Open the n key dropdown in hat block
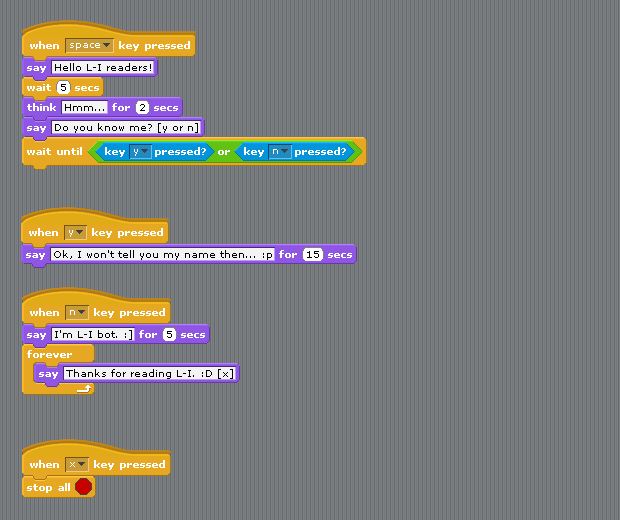Viewport: 620px width, 520px height. coord(77,313)
